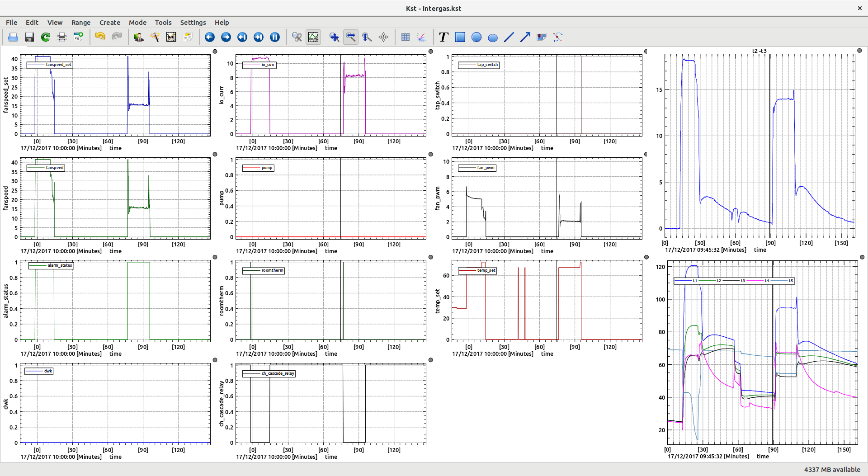The height and width of the screenshot is (476, 868).
Task: Select the ellipse drawing tool
Action: [x=493, y=37]
